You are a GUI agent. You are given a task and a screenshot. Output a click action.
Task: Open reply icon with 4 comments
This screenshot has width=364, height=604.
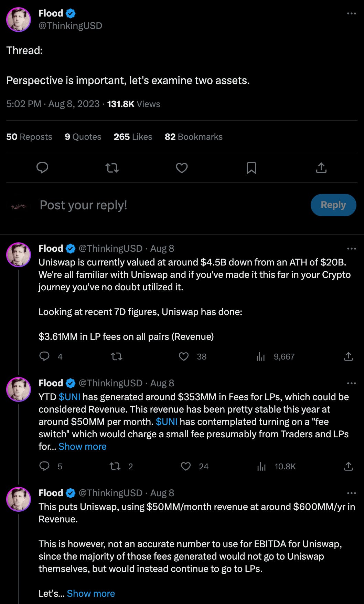[44, 356]
